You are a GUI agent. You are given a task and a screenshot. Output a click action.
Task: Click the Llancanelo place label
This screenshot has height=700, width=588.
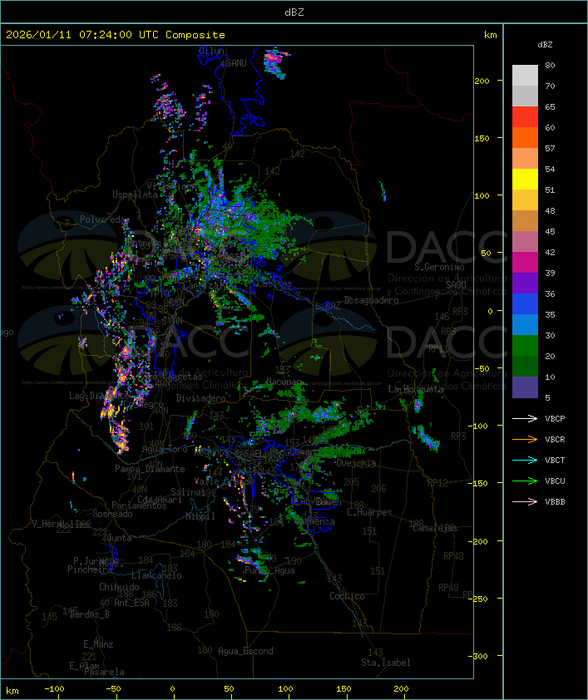(156, 575)
